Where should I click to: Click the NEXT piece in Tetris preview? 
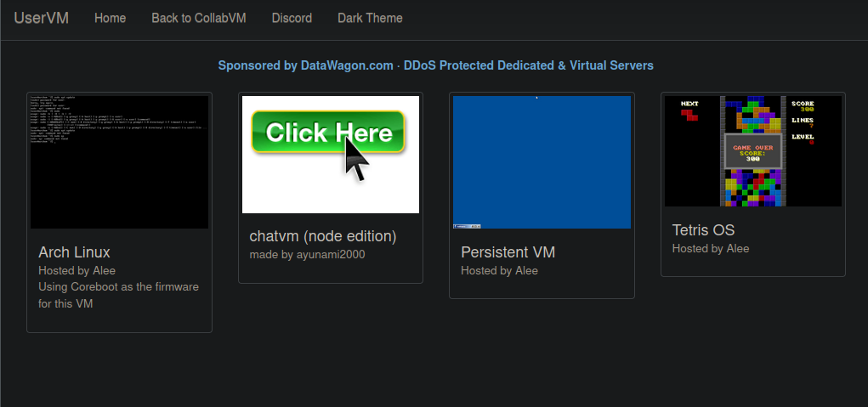click(x=689, y=112)
